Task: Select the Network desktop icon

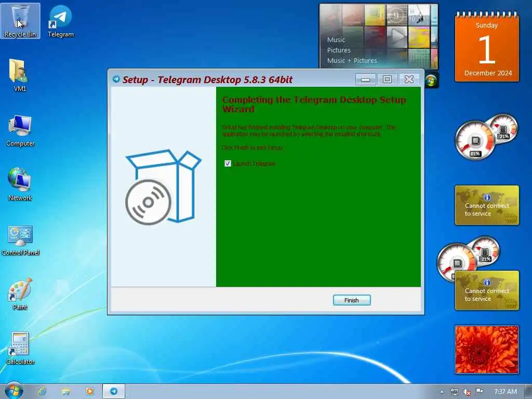Action: point(20,184)
